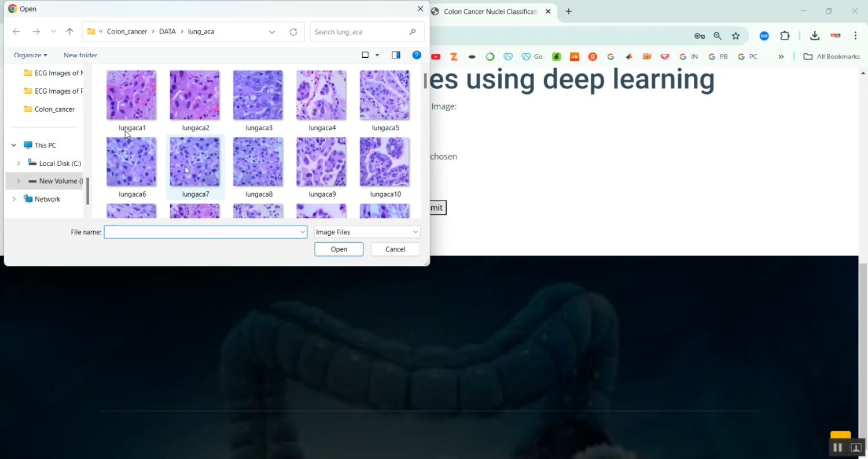Open the Image Files type dropdown

click(367, 232)
